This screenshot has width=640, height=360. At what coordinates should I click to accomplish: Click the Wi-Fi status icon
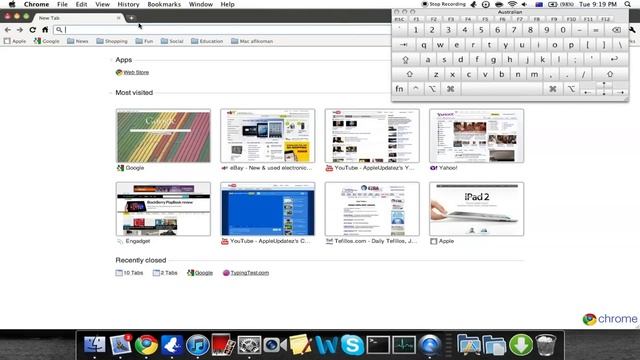click(512, 4)
